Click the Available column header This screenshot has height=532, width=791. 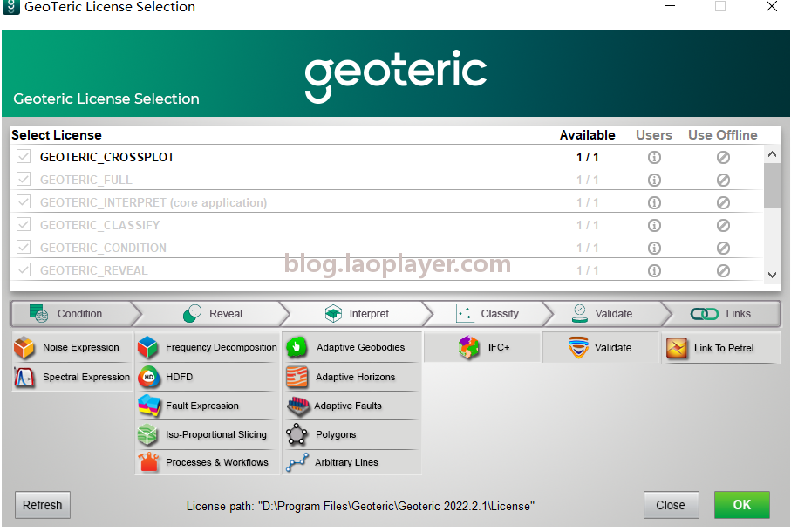pos(587,135)
